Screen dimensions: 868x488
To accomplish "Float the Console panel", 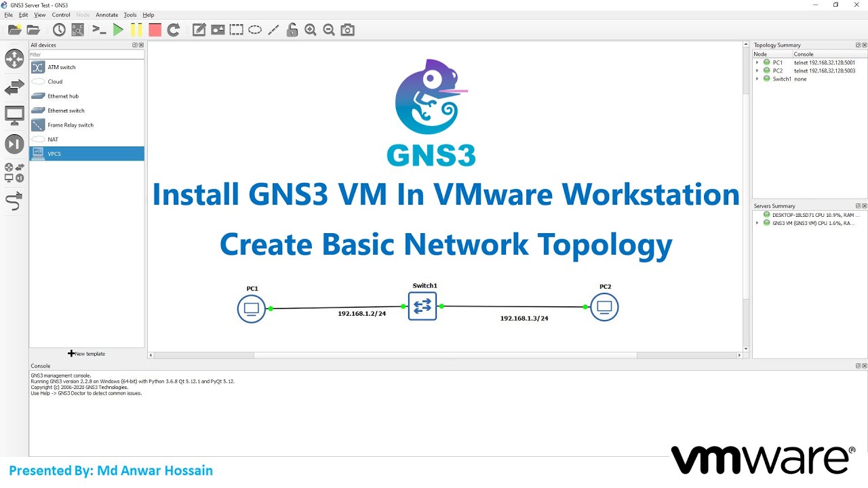I will point(858,366).
